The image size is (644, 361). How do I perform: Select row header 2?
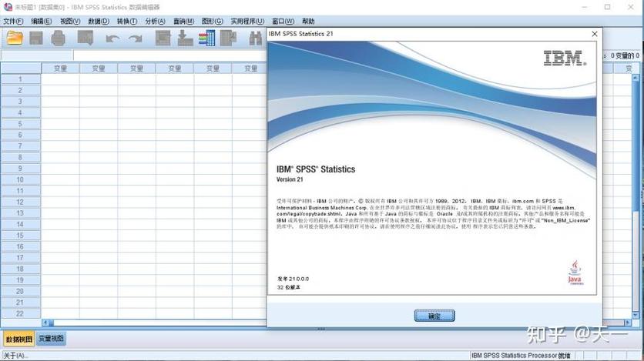coord(21,90)
